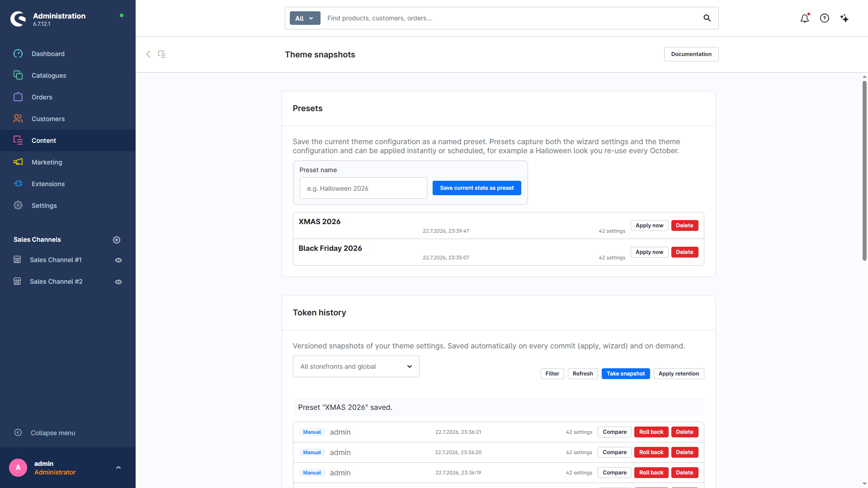
Task: Toggle storefront view for Sales Channel #1
Action: tap(118, 260)
